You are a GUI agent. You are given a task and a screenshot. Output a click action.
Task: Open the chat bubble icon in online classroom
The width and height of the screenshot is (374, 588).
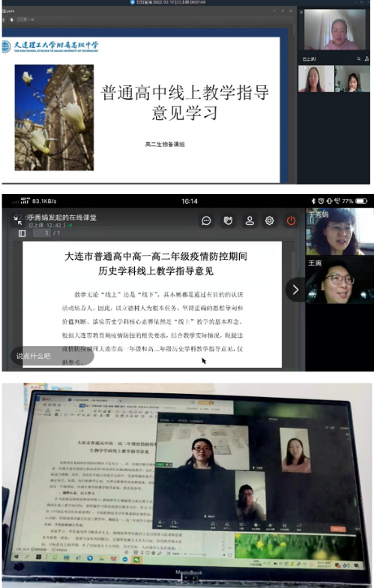(x=206, y=221)
